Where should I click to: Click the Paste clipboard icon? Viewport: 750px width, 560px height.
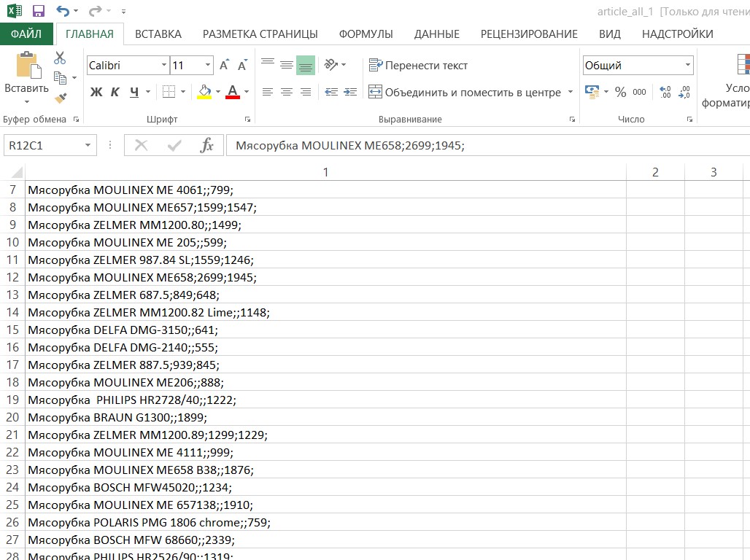click(x=28, y=65)
